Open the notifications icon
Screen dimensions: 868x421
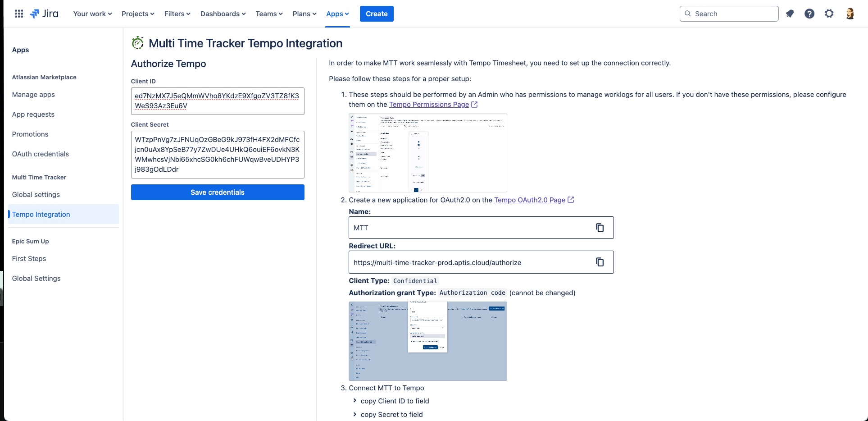[x=790, y=14]
